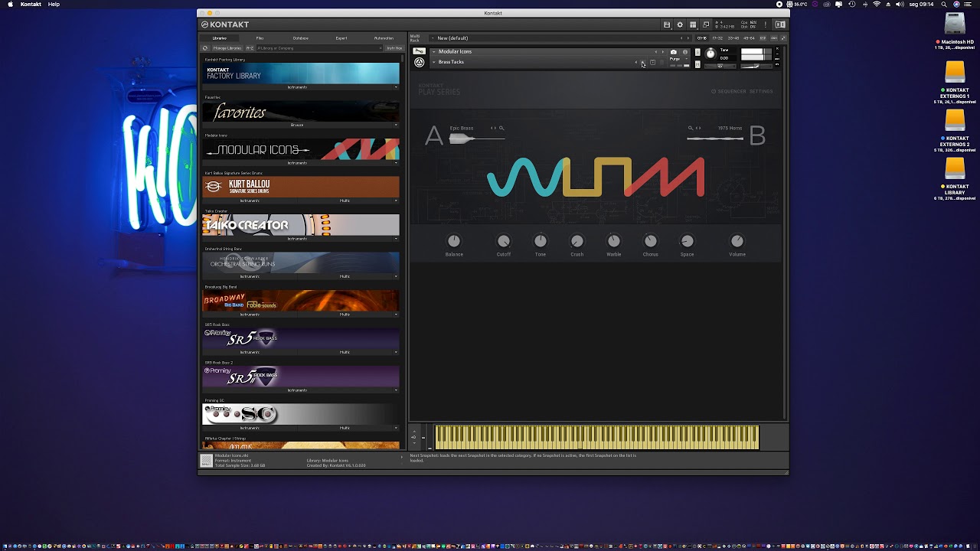This screenshot has height=551, width=980.
Task: Adjust the Balance knob
Action: pos(454,241)
